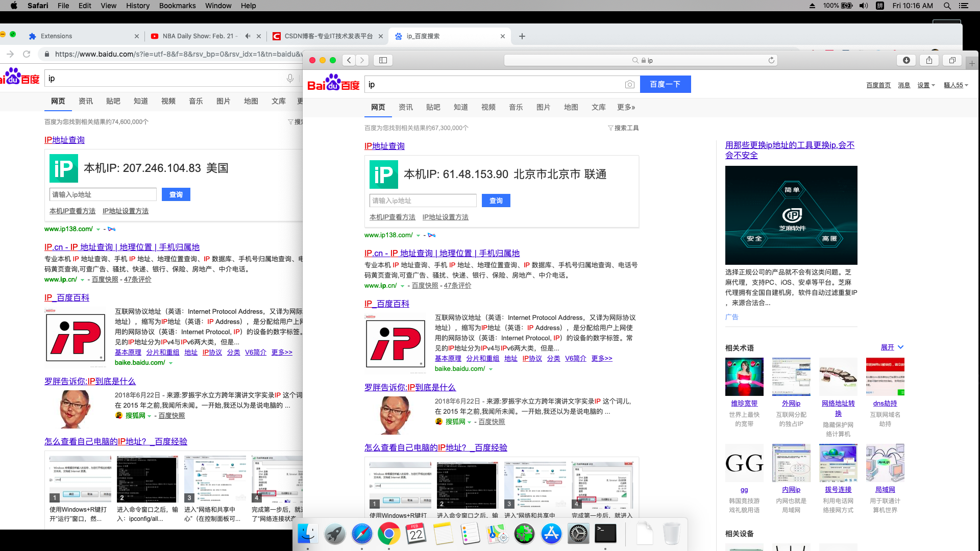Click the 请输入ip地址 input field
Image resolution: width=980 pixels, height=551 pixels.
coord(423,200)
